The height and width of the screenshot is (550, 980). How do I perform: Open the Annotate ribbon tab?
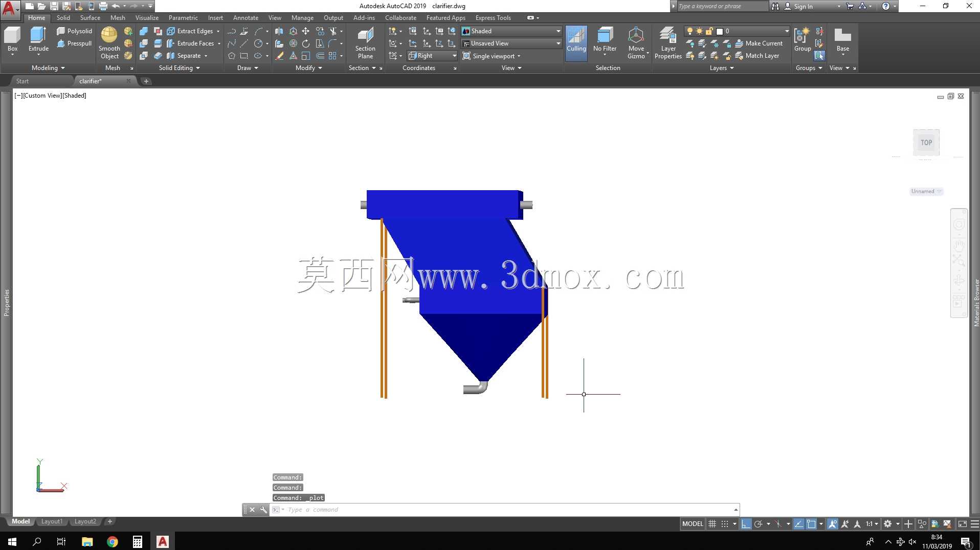click(x=246, y=18)
